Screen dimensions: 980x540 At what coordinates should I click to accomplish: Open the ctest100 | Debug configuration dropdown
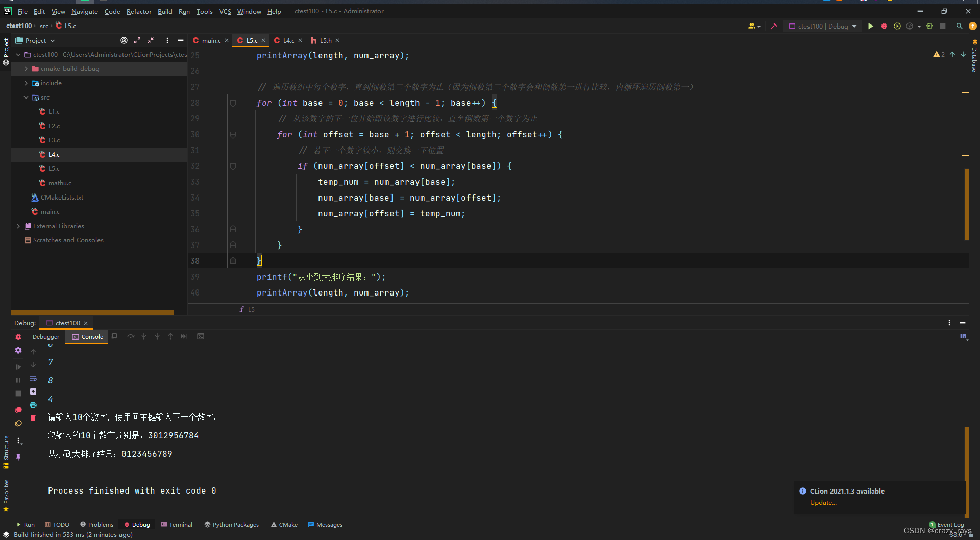(x=823, y=26)
